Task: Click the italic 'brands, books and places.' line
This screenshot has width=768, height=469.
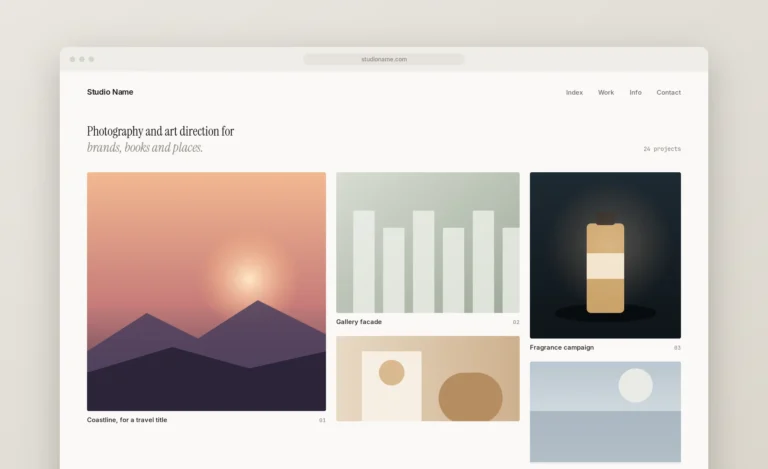Action: click(x=144, y=147)
